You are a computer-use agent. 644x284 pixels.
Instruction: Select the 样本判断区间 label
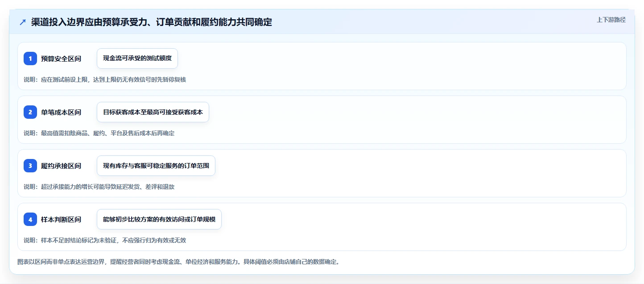61,219
